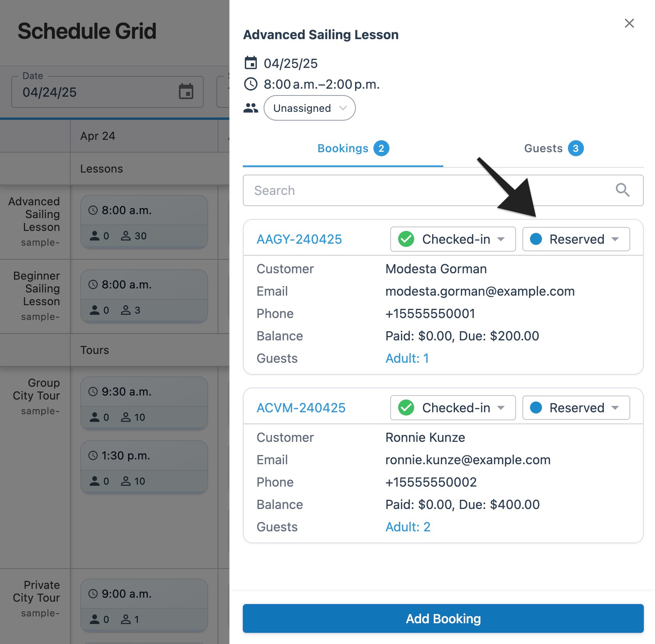Image resolution: width=655 pixels, height=644 pixels.
Task: Click the Beginner Sailing Lesson row label
Action: click(37, 289)
